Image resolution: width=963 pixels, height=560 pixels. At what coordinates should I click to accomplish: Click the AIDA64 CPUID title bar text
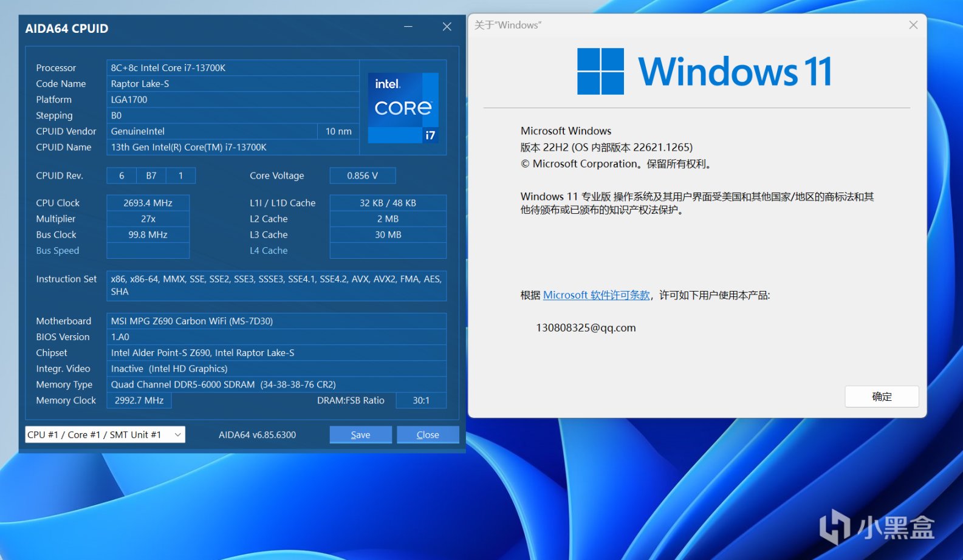(67, 29)
